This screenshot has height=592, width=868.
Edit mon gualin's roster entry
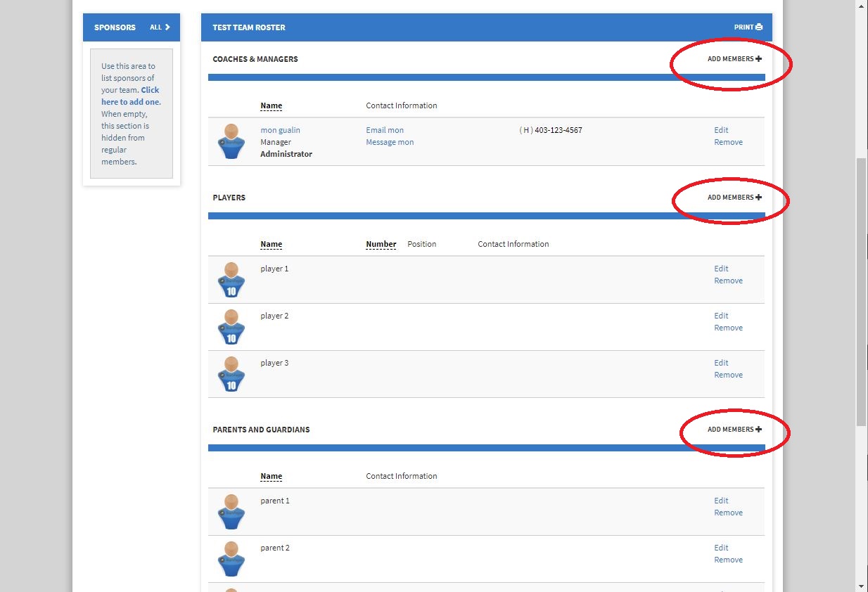(x=721, y=130)
